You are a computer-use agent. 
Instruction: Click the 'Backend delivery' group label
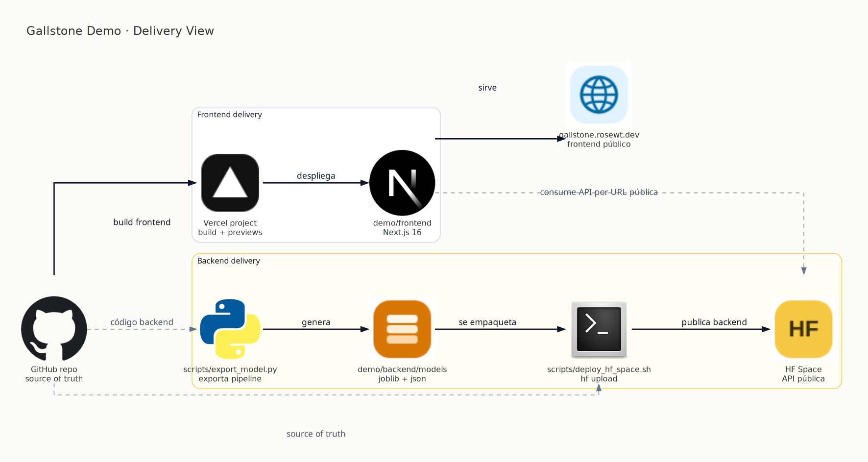228,261
